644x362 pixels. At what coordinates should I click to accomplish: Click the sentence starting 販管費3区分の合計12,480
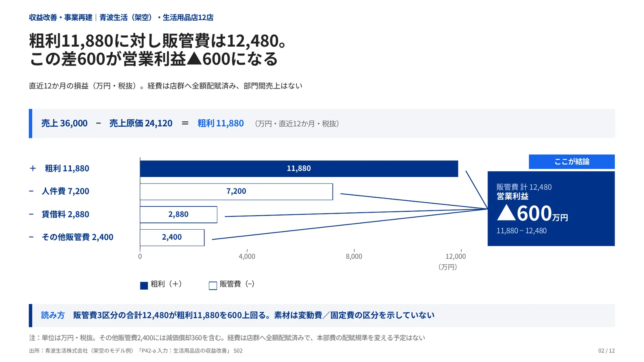[254, 315]
